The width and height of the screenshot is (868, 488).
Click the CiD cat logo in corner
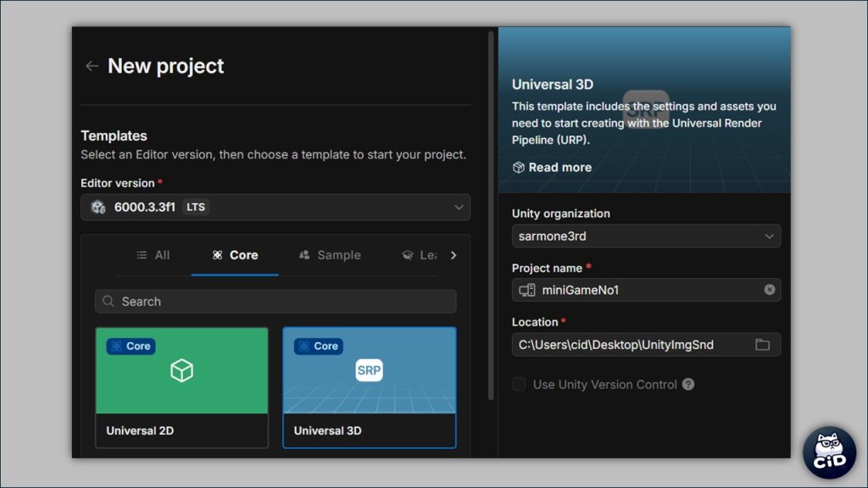point(829,452)
